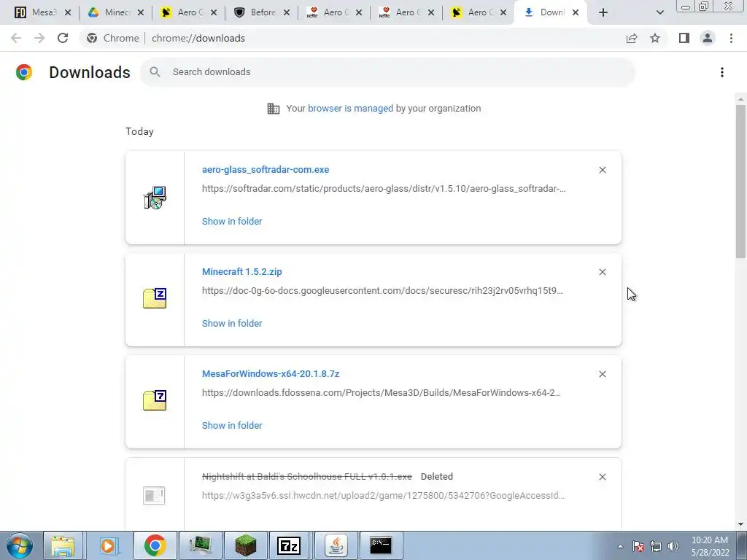Image resolution: width=747 pixels, height=560 pixels.
Task: Click the softradar.com source URL
Action: [384, 189]
